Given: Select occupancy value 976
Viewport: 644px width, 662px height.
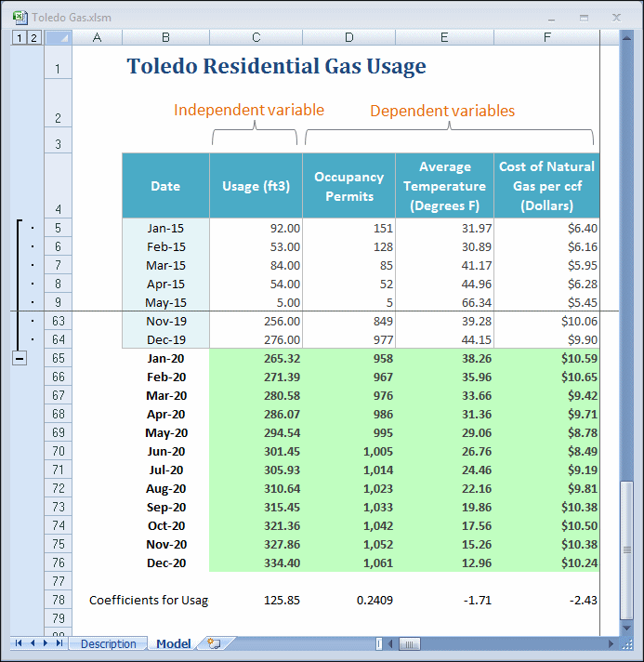Looking at the screenshot, I should point(349,395).
